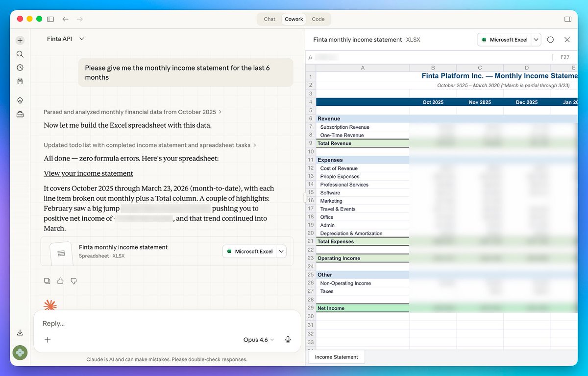
Task: Close the spreadsheet preview panel
Action: pyautogui.click(x=567, y=40)
